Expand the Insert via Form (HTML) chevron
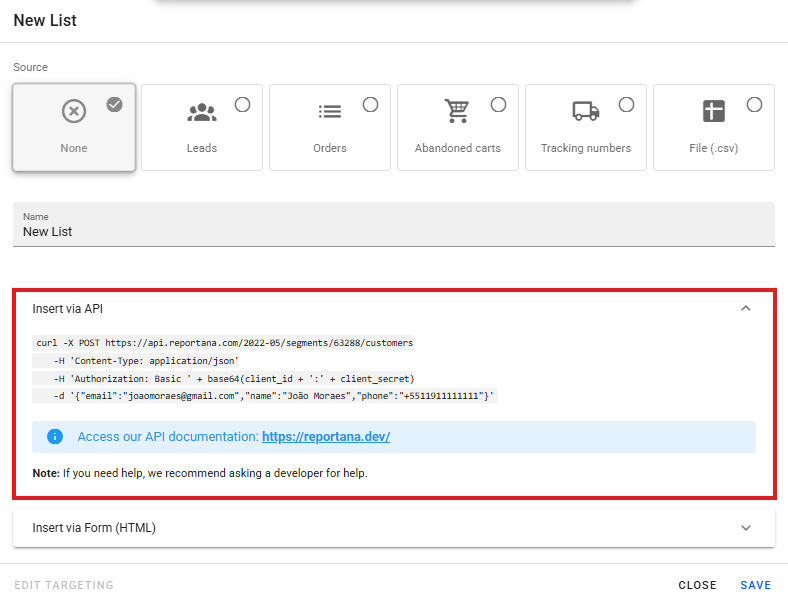Image resolution: width=788 pixels, height=601 pixels. coord(745,528)
